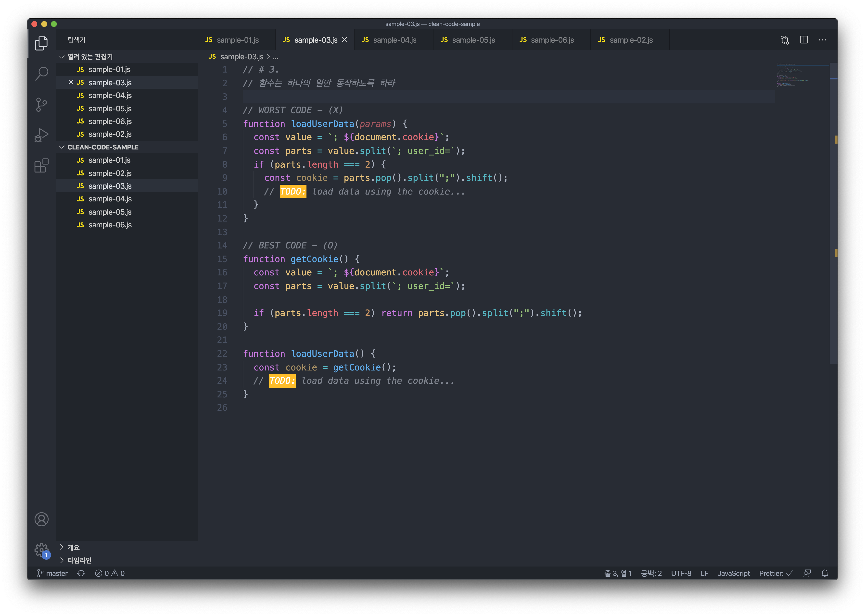Image resolution: width=865 pixels, height=616 pixels.
Task: Open the editor More Actions menu
Action: [822, 40]
